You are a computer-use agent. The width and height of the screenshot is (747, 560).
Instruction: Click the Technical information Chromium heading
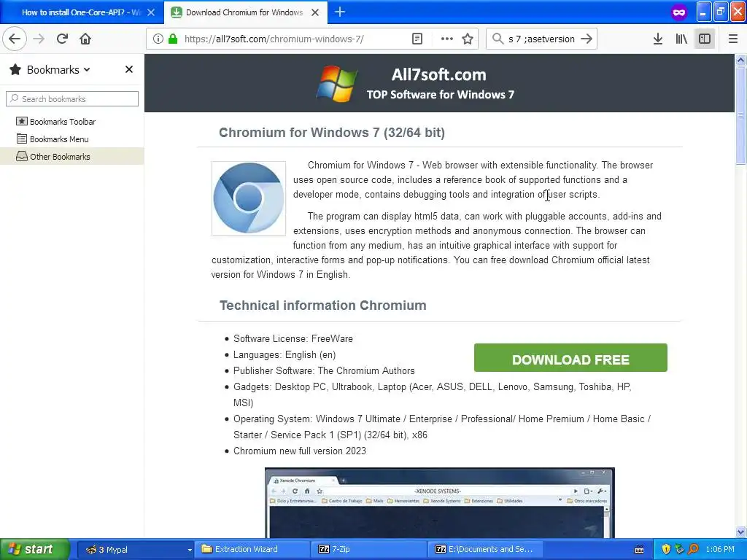point(322,306)
